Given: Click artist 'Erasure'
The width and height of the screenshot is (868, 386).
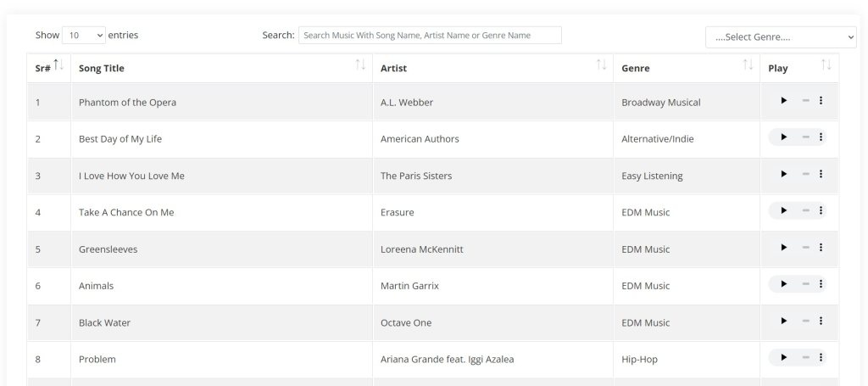Looking at the screenshot, I should pos(397,213).
